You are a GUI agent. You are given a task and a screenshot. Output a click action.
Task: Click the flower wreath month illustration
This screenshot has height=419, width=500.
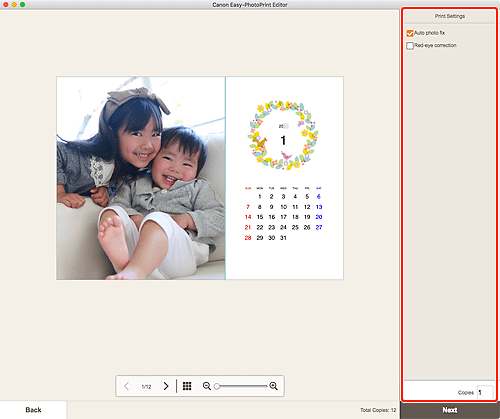[283, 135]
